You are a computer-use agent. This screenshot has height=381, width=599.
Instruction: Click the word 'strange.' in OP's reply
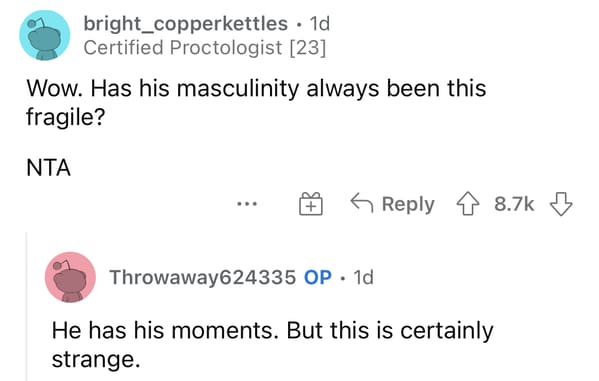(96, 360)
